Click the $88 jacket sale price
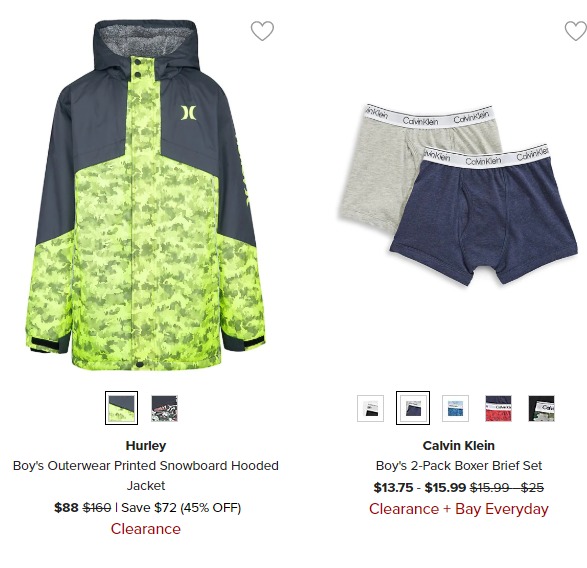This screenshot has height=568, width=587. click(x=66, y=508)
